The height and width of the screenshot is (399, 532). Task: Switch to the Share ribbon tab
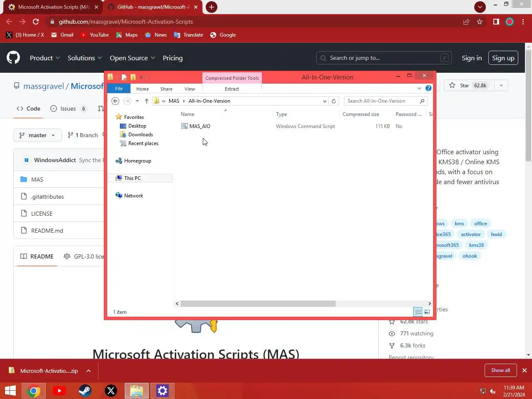tap(166, 89)
